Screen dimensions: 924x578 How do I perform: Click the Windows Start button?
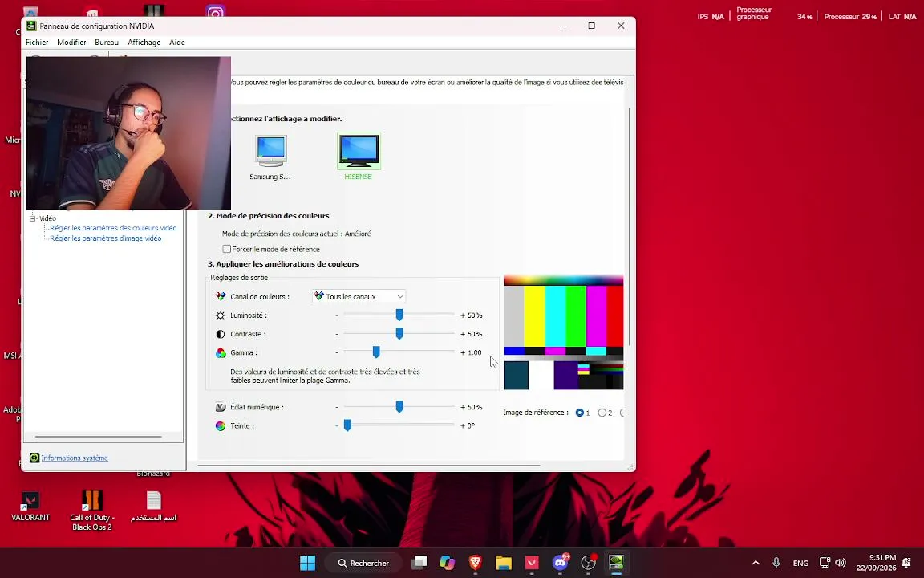(x=308, y=563)
